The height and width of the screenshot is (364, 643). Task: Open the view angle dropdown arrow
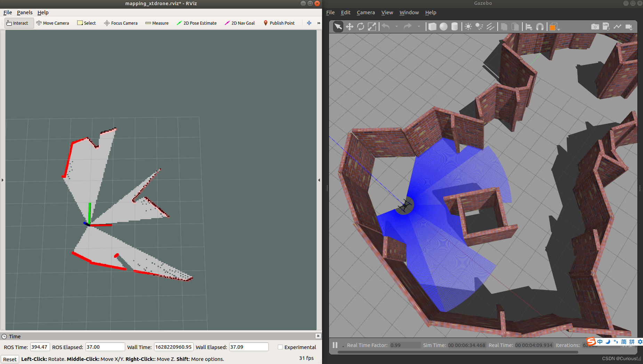pos(559,29)
